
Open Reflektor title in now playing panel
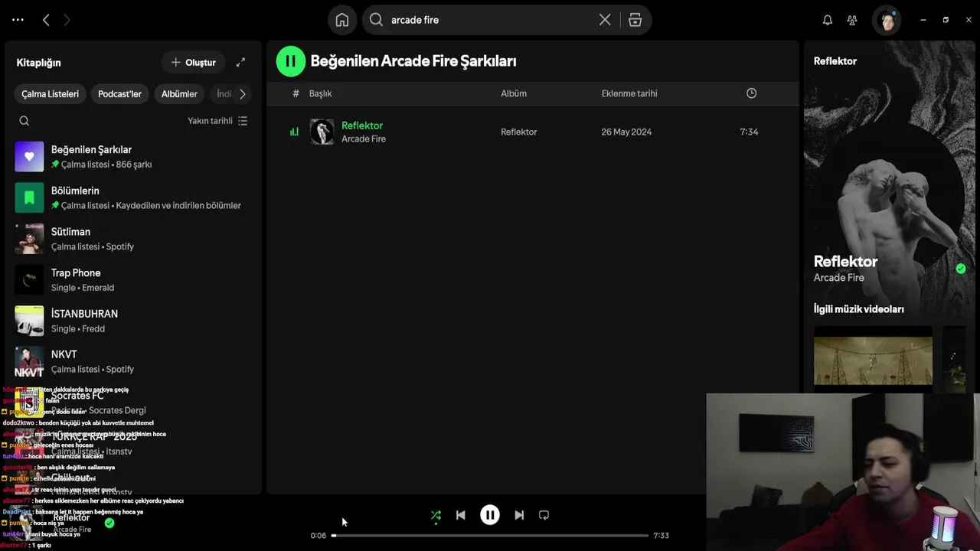(845, 261)
